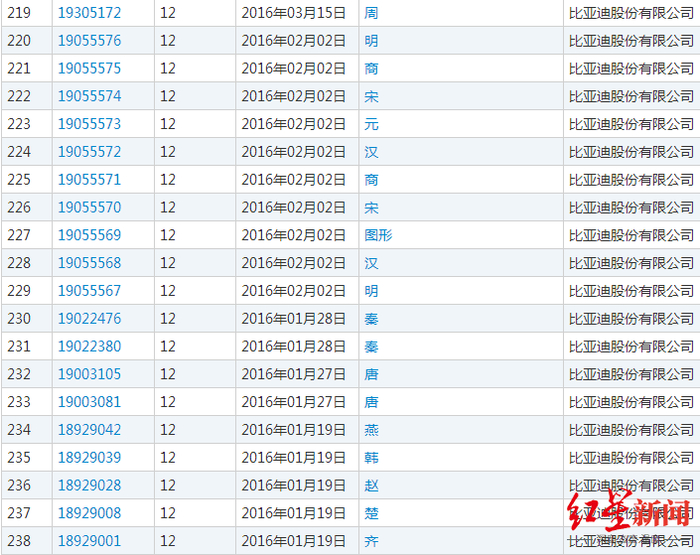Click trademark name 明 in row 229
This screenshot has width=700, height=555.
pos(371,291)
